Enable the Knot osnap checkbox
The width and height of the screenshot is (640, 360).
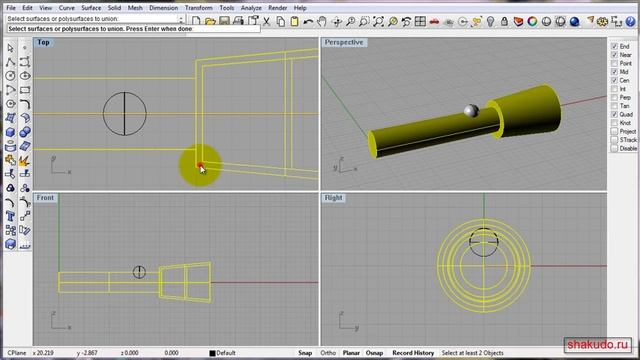coord(614,123)
